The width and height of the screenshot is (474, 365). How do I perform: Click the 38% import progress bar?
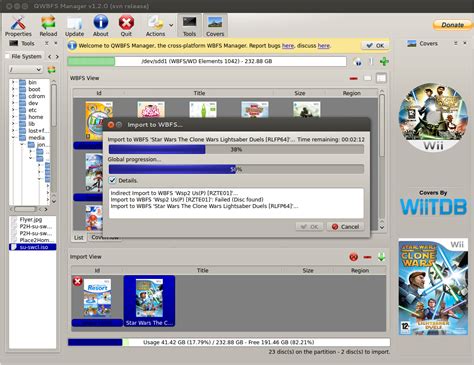point(236,149)
